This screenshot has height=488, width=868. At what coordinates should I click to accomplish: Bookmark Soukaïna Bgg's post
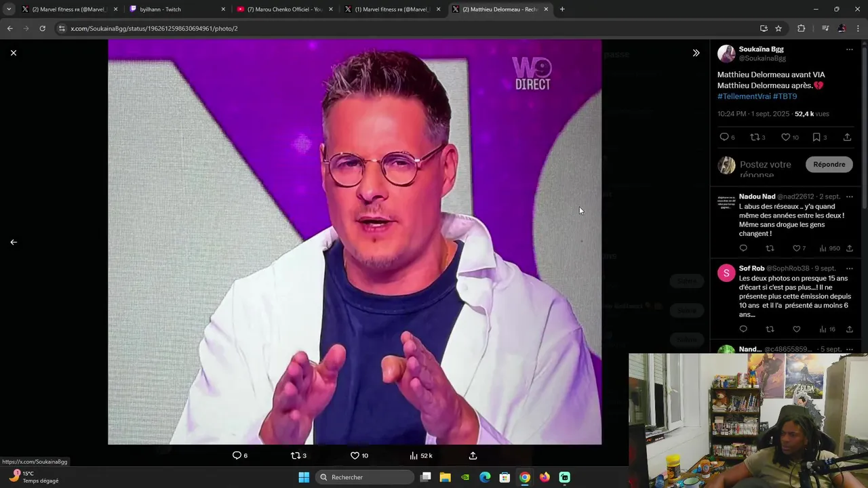click(x=816, y=137)
